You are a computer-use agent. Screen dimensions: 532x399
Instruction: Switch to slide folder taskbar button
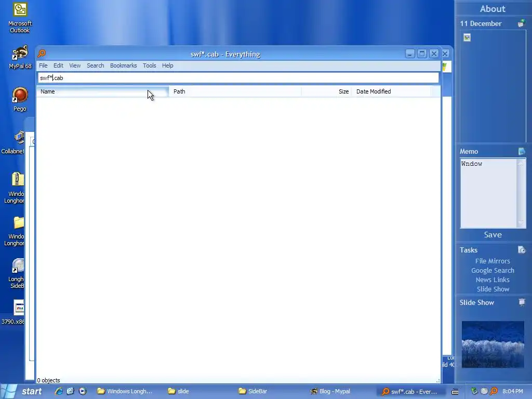click(200, 391)
